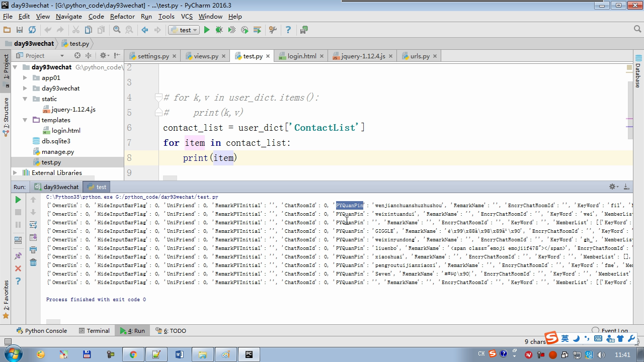The width and height of the screenshot is (644, 362).
Task: Open manage.py in the project tree
Action: click(57, 152)
